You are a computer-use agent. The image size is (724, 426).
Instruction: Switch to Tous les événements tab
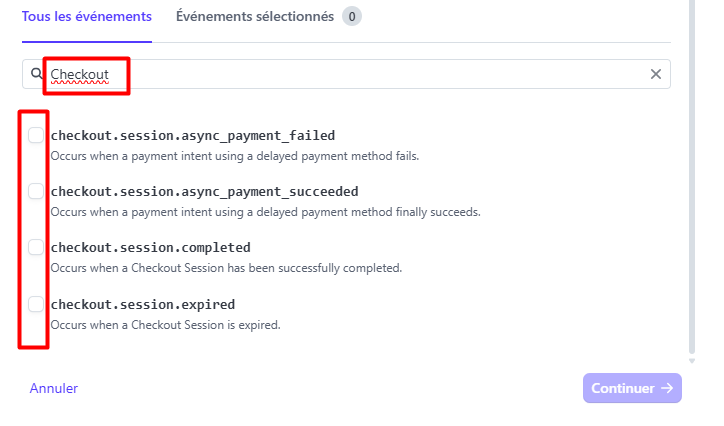pos(87,17)
